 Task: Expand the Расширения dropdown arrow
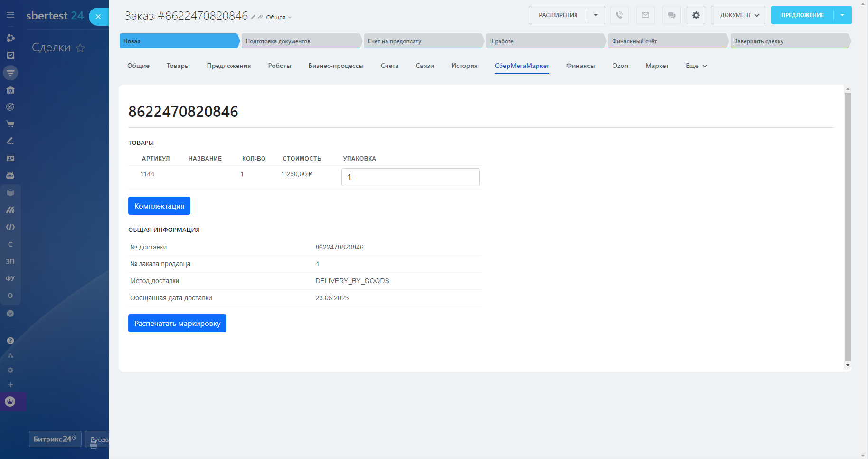pyautogui.click(x=596, y=15)
